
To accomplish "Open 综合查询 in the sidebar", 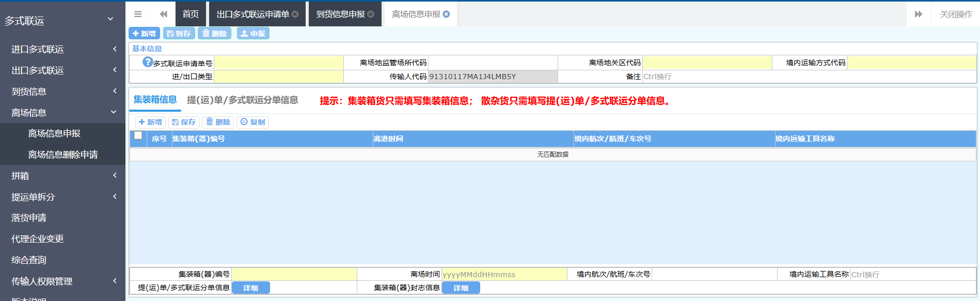I will pos(62,260).
